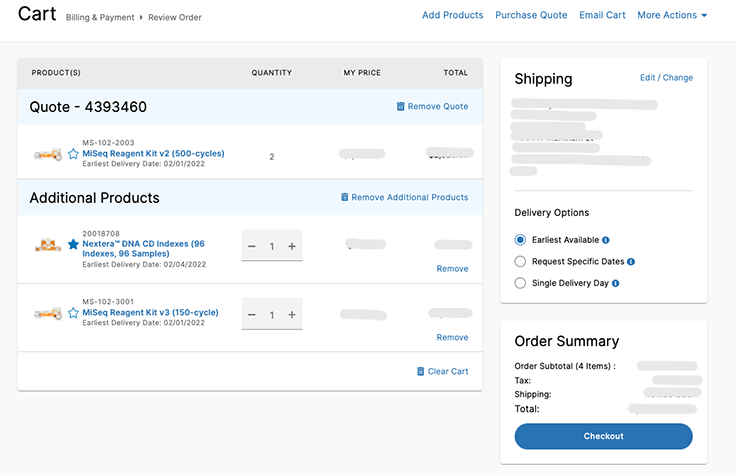
Task: Select the Earliest Available delivery option
Action: click(x=520, y=240)
